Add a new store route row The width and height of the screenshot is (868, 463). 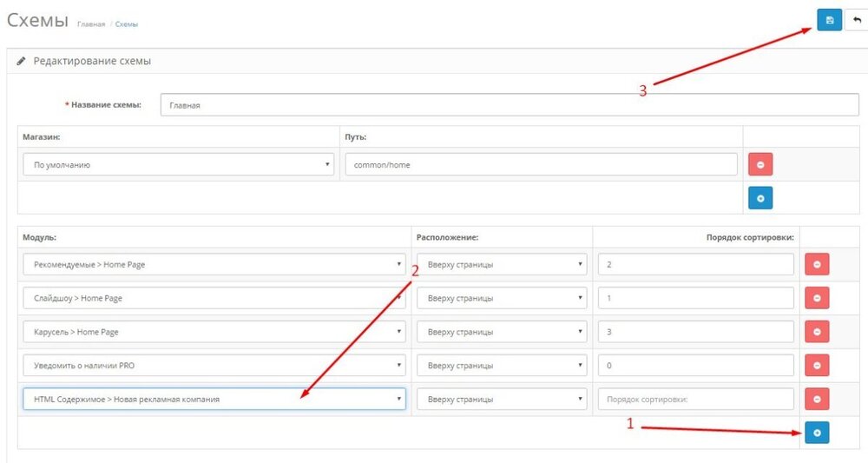(760, 198)
